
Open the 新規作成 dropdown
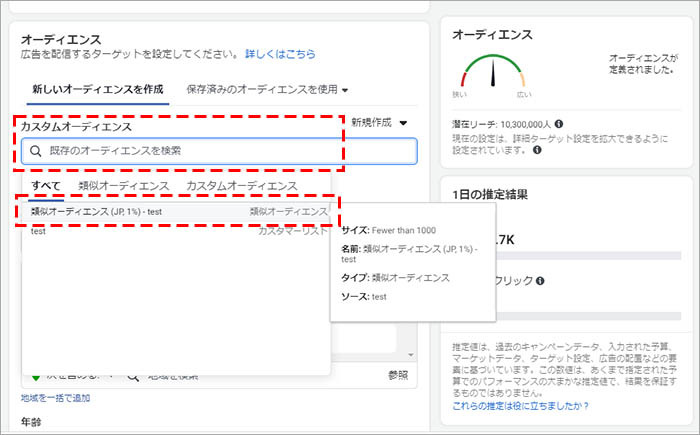(380, 122)
